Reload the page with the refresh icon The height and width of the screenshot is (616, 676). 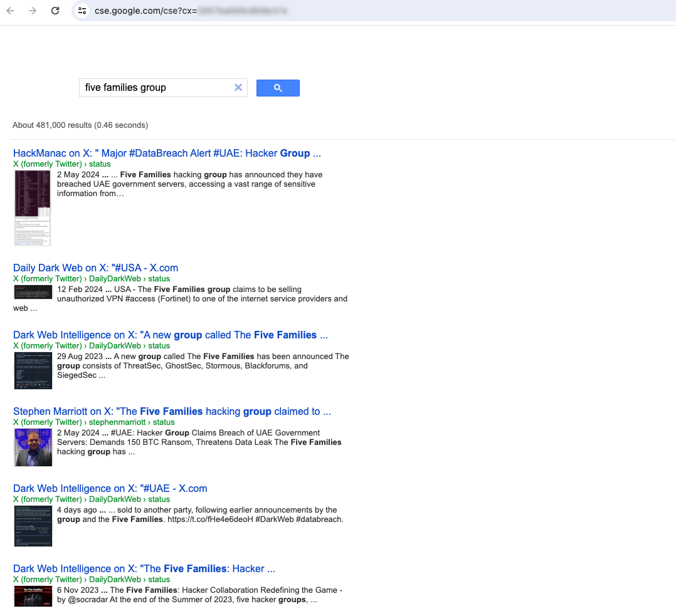[x=55, y=11]
